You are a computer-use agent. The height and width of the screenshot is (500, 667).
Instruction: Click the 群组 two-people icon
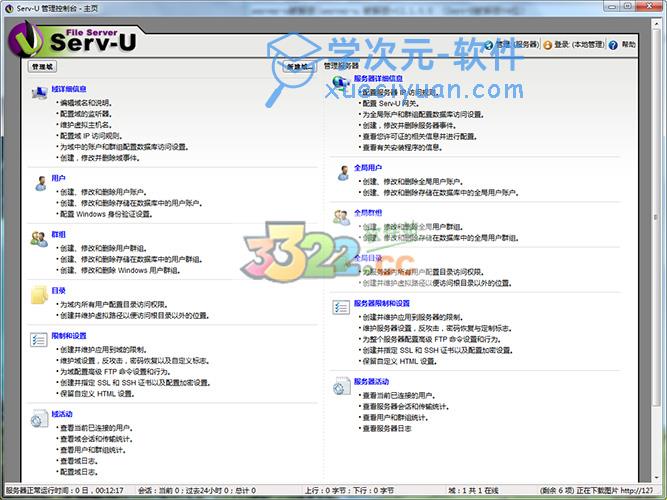point(39,239)
